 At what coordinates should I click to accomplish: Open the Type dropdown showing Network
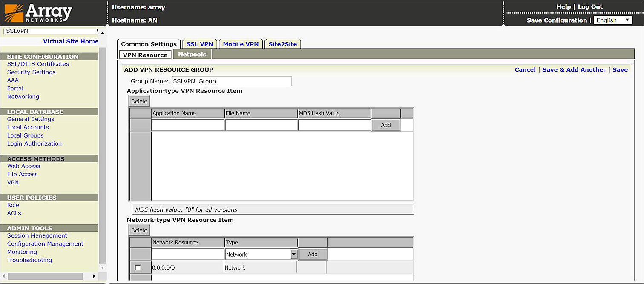[x=293, y=254]
